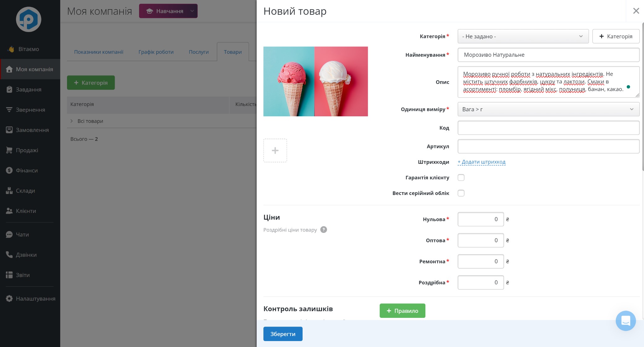Screen dimensions: 644x347
Task: Click into the 'Артикул' input field
Action: tap(548, 146)
